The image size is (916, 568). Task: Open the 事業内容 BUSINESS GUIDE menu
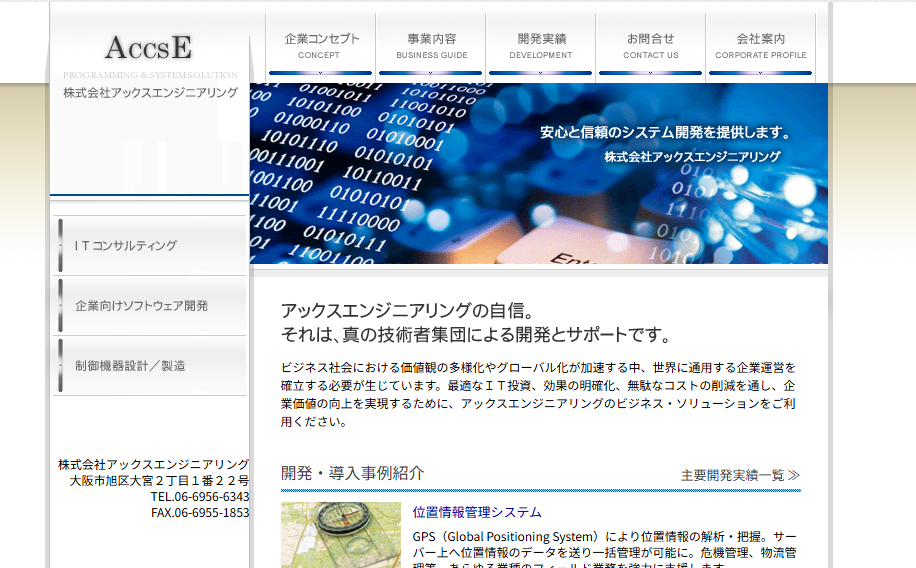[x=431, y=47]
